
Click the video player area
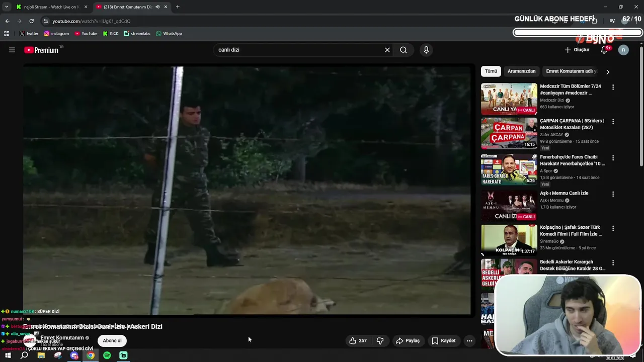tap(247, 191)
